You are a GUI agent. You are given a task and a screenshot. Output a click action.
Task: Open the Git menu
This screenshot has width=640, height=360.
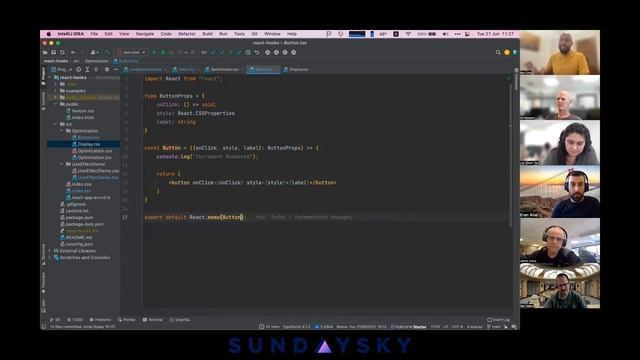click(x=254, y=34)
